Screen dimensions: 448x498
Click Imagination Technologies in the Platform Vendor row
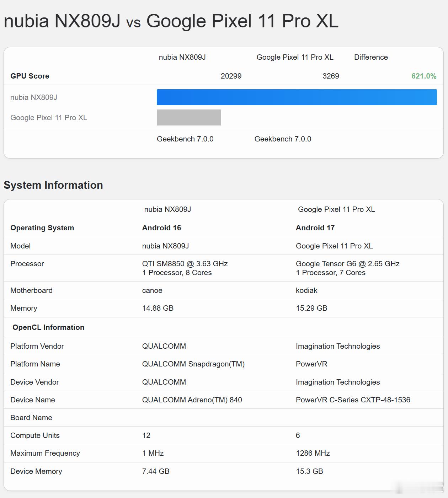pos(338,346)
